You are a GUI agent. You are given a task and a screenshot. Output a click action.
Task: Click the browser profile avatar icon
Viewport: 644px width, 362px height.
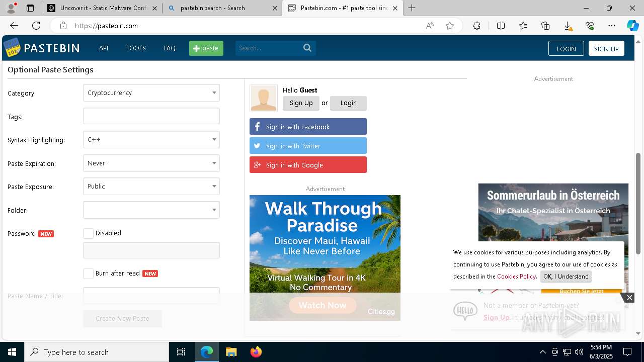[12, 8]
